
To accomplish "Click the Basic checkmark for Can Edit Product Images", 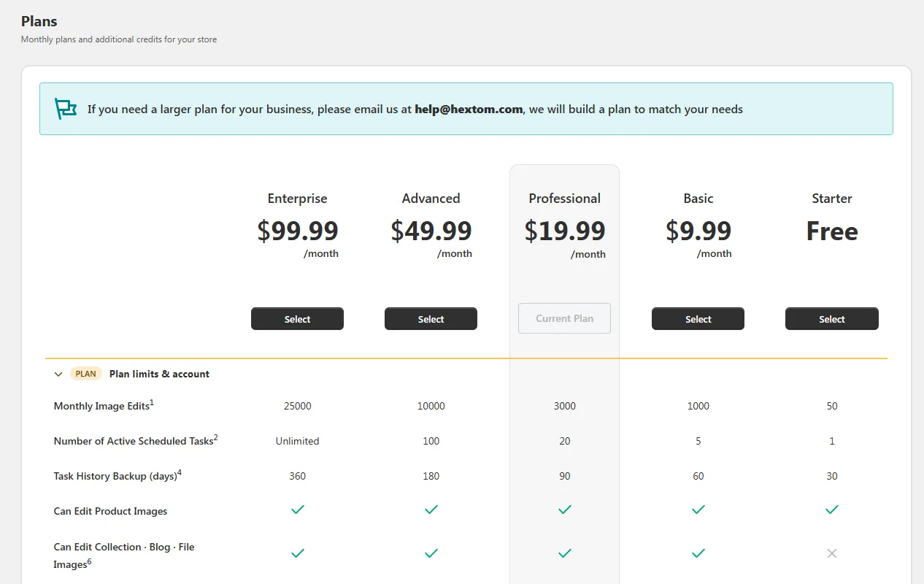I will click(x=698, y=510).
